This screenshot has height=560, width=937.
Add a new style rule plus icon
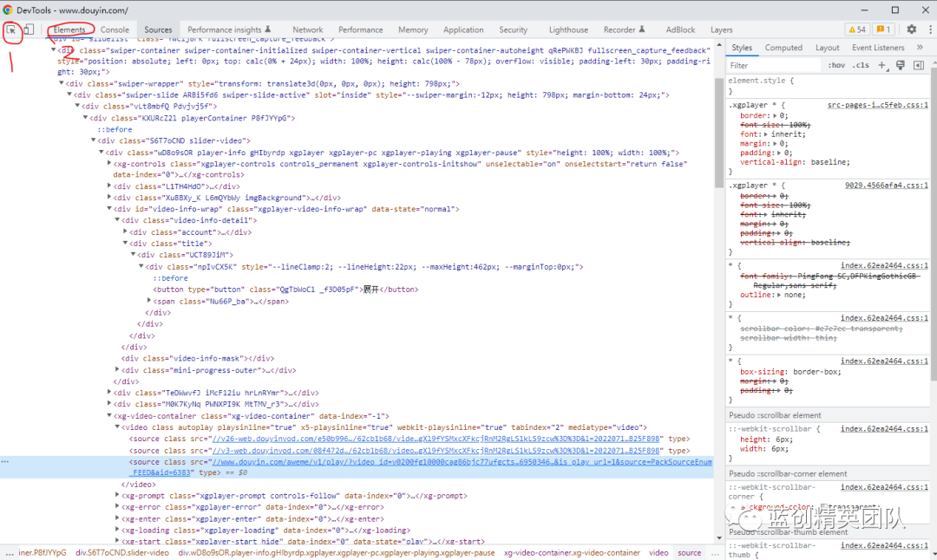882,65
